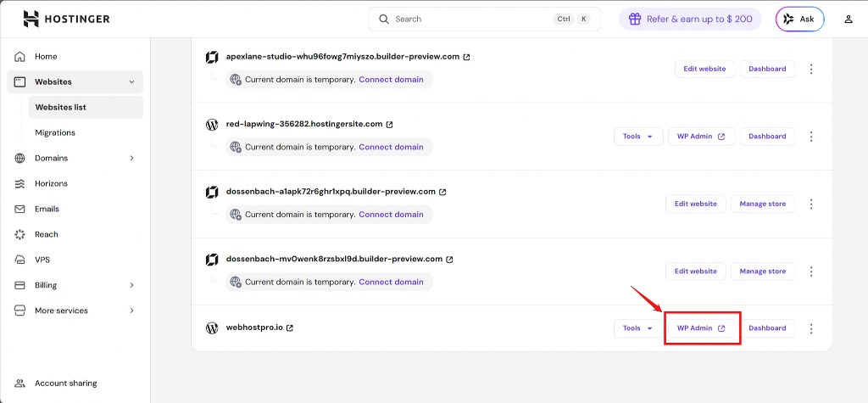
Task: Open Emails from sidebar
Action: pos(47,209)
